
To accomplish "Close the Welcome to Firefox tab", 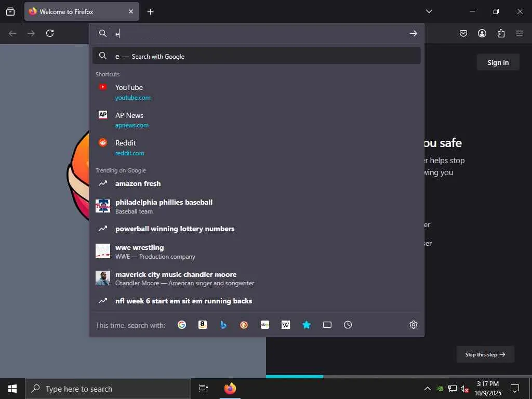I will point(131,11).
